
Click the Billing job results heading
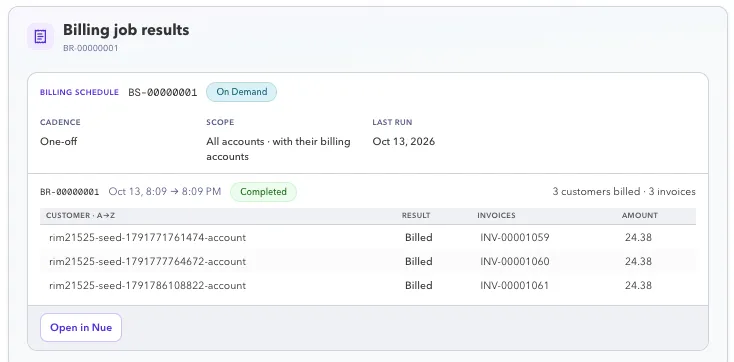point(126,30)
